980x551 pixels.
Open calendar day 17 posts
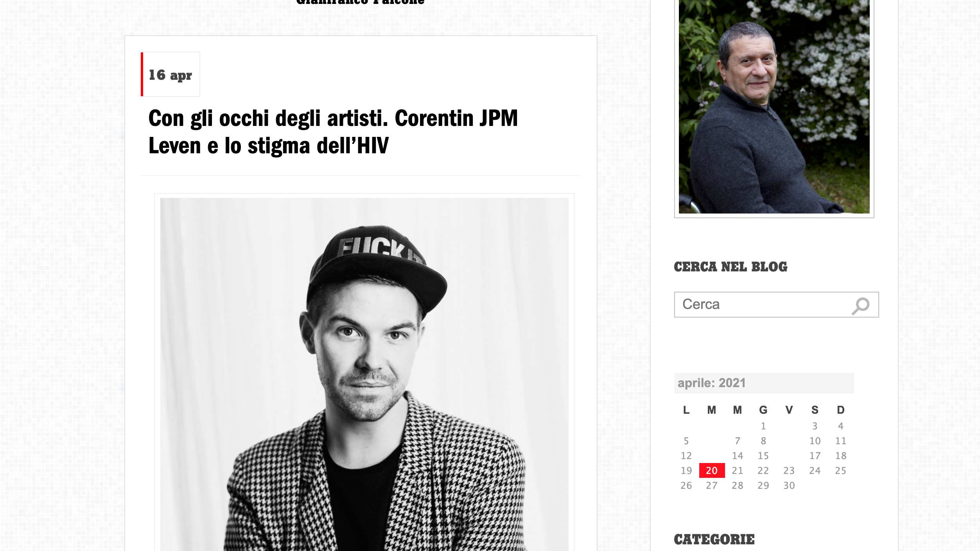815,456
